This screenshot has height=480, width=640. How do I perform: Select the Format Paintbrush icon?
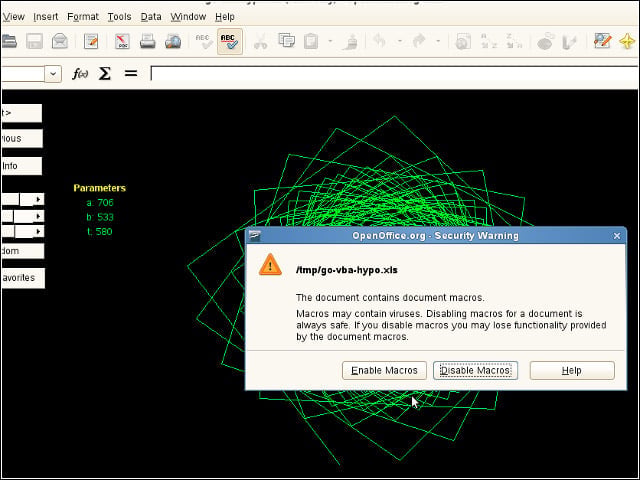click(x=350, y=41)
